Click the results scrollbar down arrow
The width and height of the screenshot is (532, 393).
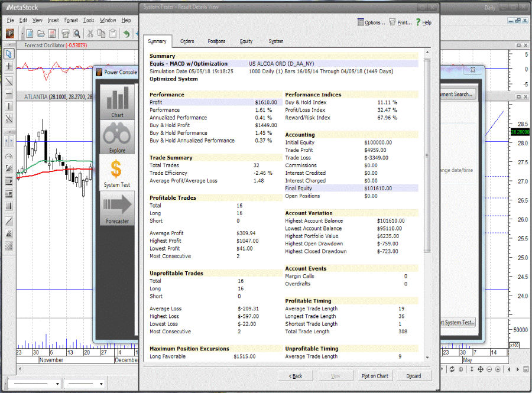pos(427,358)
